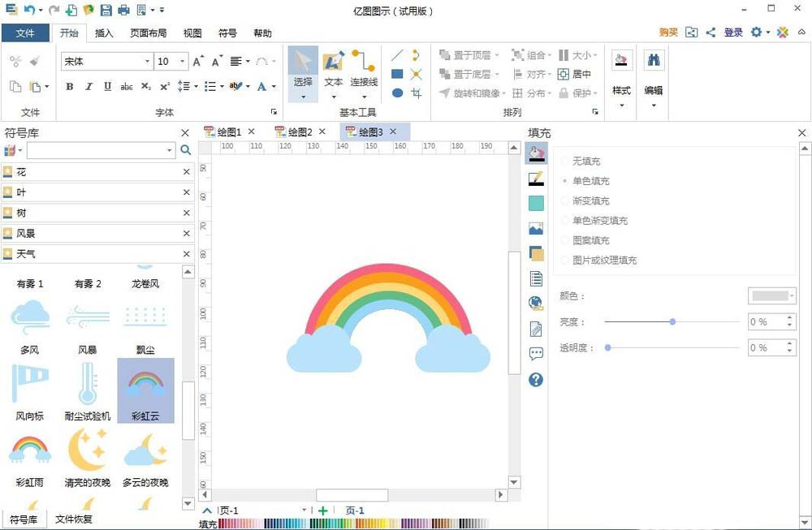Select the ellipse drawing tool
Screen dimensions: 812x530
397,93
